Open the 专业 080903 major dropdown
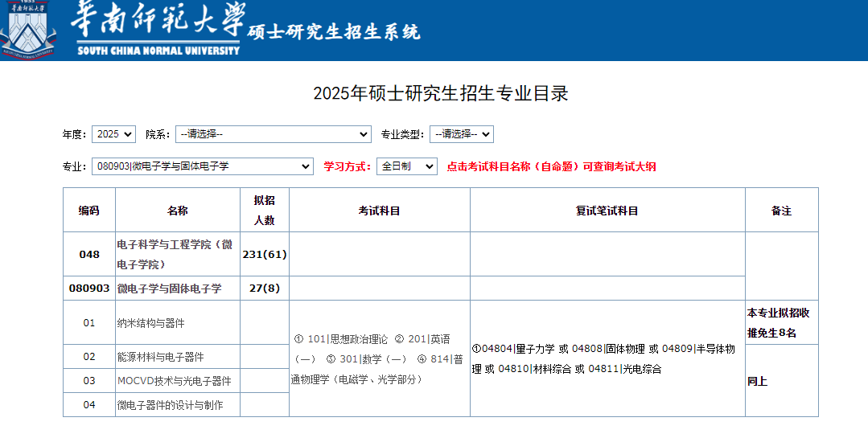Image resolution: width=868 pixels, height=438 pixels. [x=203, y=166]
